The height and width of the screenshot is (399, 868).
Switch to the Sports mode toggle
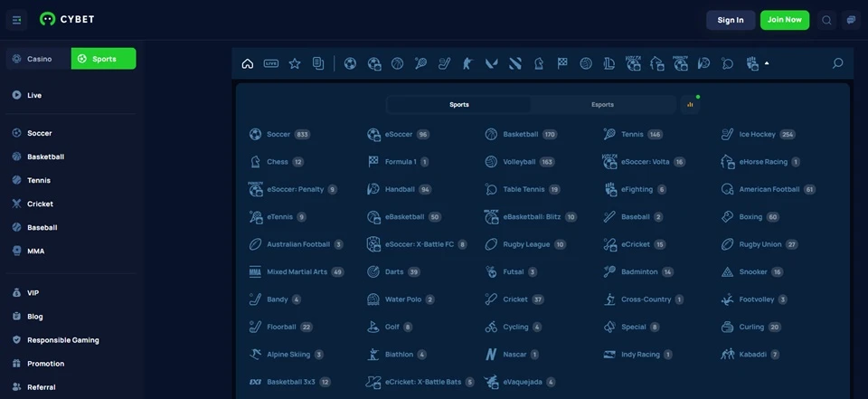click(103, 59)
